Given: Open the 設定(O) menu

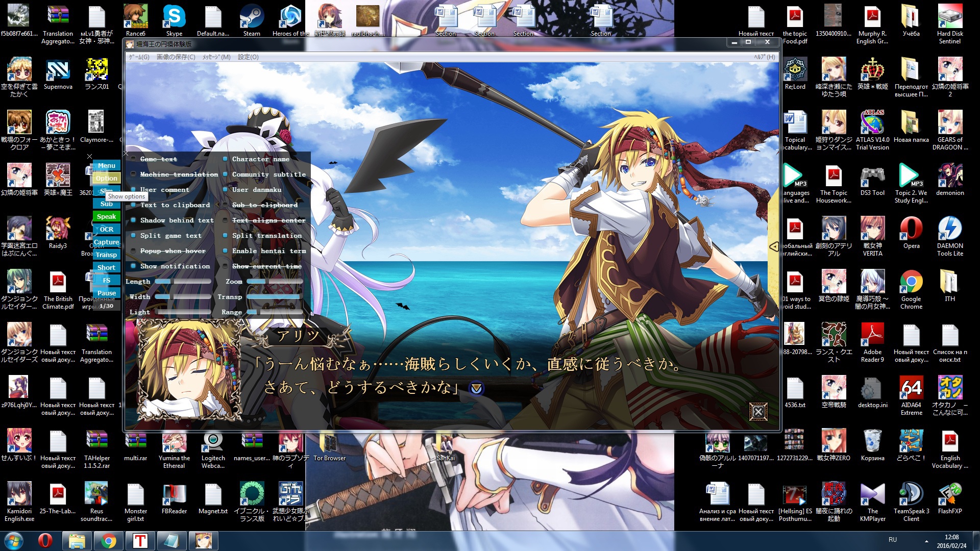Looking at the screenshot, I should 248,57.
